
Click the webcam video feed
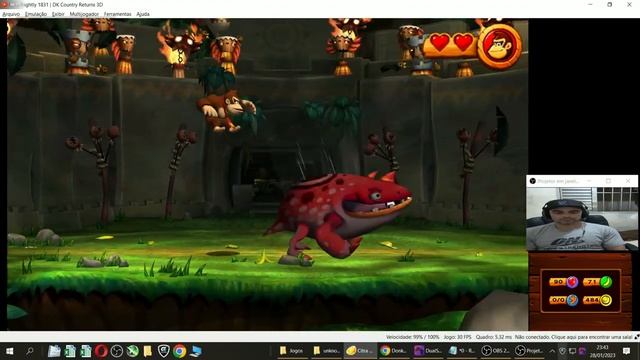click(x=582, y=218)
